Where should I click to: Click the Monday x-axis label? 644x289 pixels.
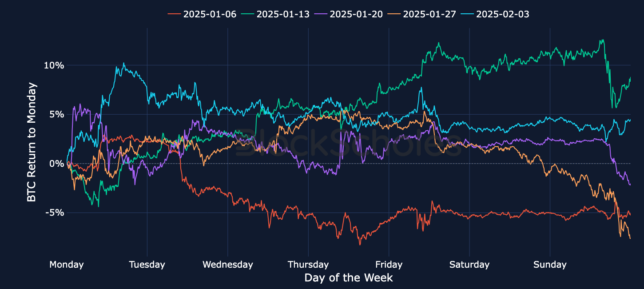(67, 265)
